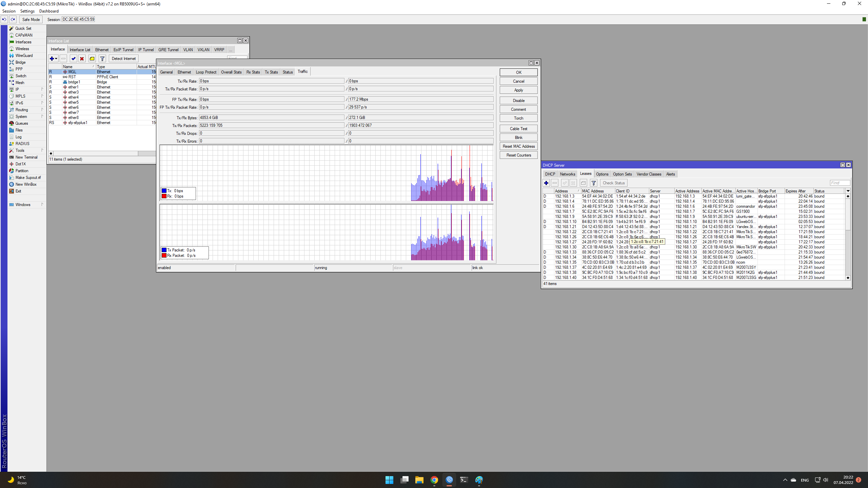The width and height of the screenshot is (868, 488).
Task: Click the Apply button
Action: [x=518, y=90]
